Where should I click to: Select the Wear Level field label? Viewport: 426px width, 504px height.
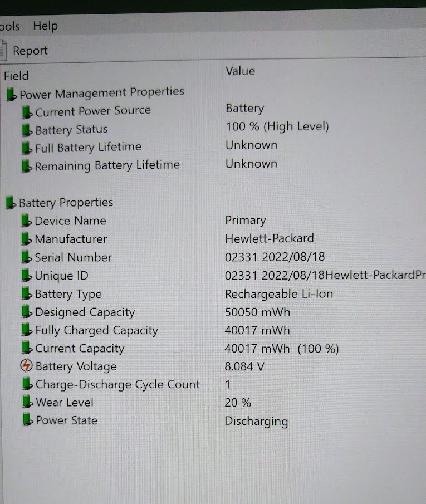pyautogui.click(x=65, y=403)
